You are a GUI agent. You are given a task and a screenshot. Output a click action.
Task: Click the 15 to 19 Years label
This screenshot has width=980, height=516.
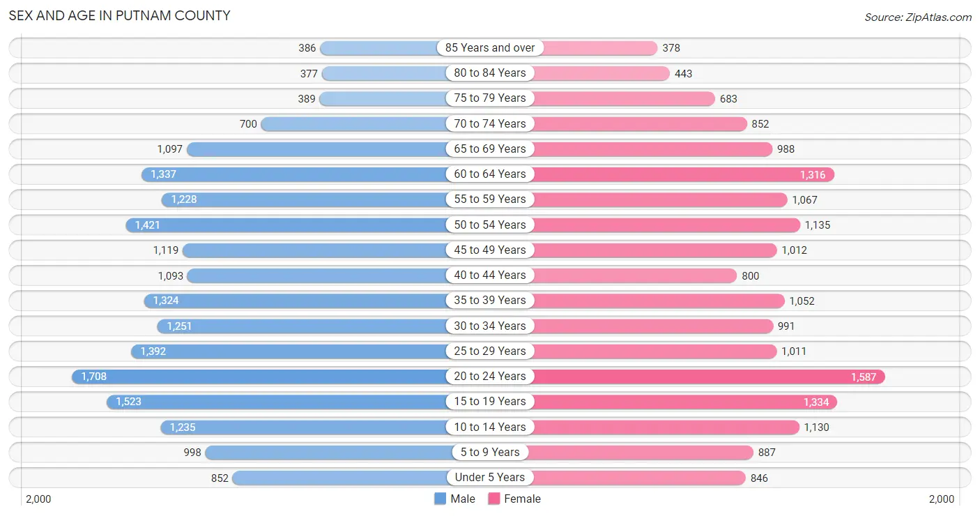pos(490,402)
